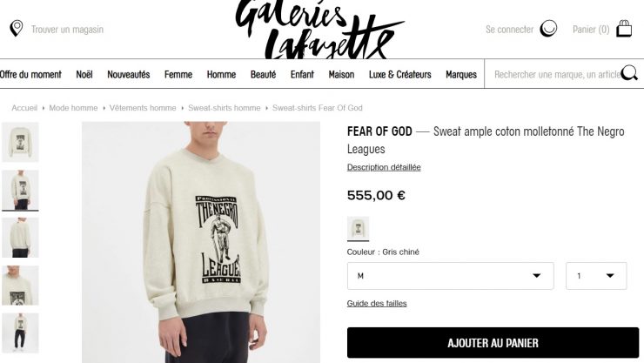This screenshot has width=644, height=363.
Task: Click the Ajouter au panier button
Action: pyautogui.click(x=493, y=343)
